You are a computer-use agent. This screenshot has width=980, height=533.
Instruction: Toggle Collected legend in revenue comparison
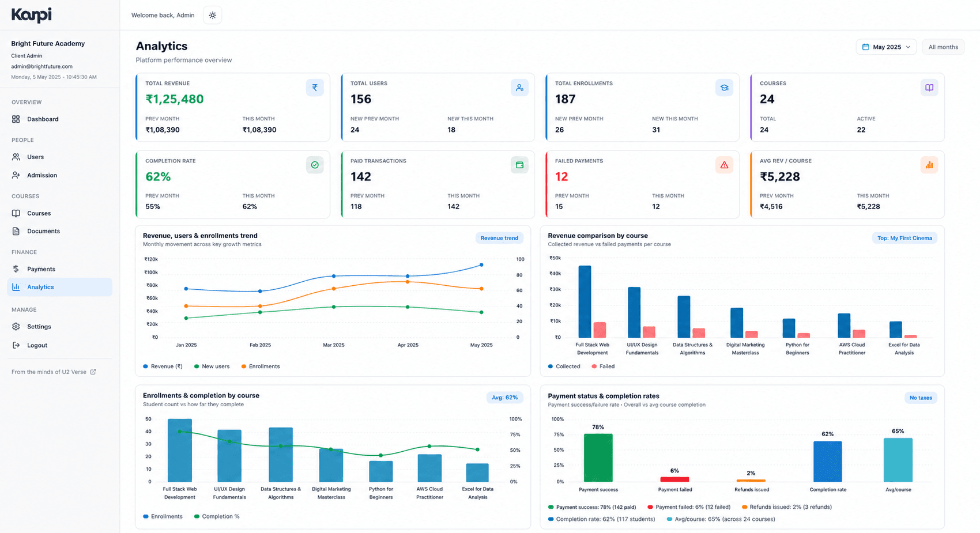coord(564,366)
